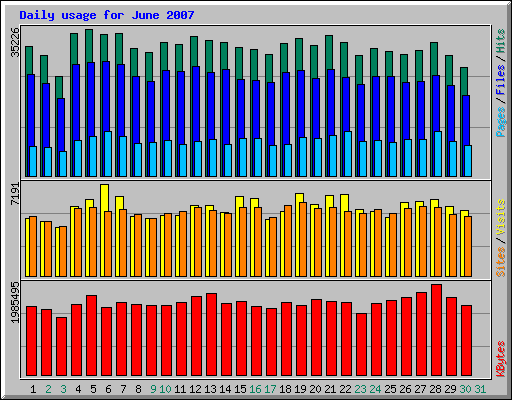512x400 pixels.
Task: Select the shortest red KBytes bar for day 3
Action: [x=61, y=347]
